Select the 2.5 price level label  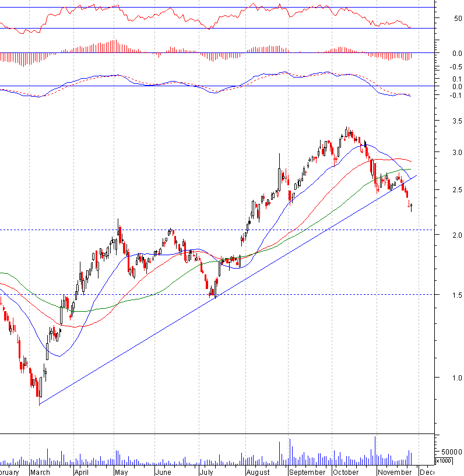tap(457, 190)
